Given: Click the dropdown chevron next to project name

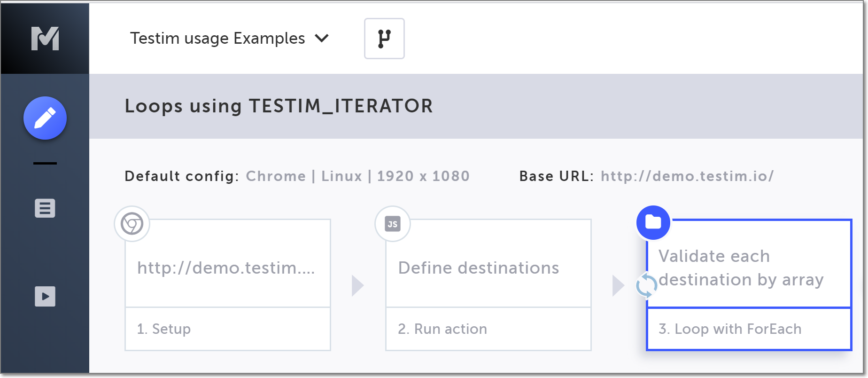Looking at the screenshot, I should tap(322, 38).
